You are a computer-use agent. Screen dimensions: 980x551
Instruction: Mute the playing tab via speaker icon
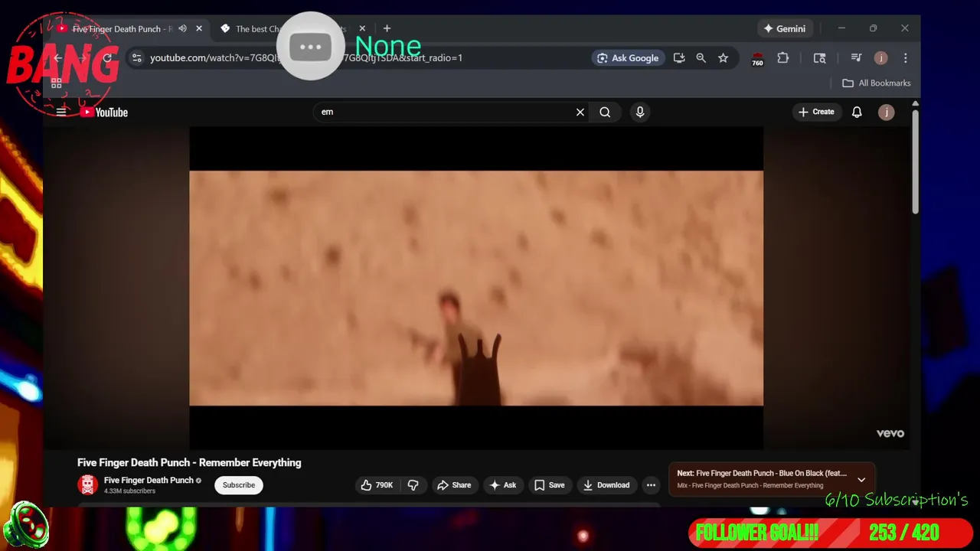(182, 29)
